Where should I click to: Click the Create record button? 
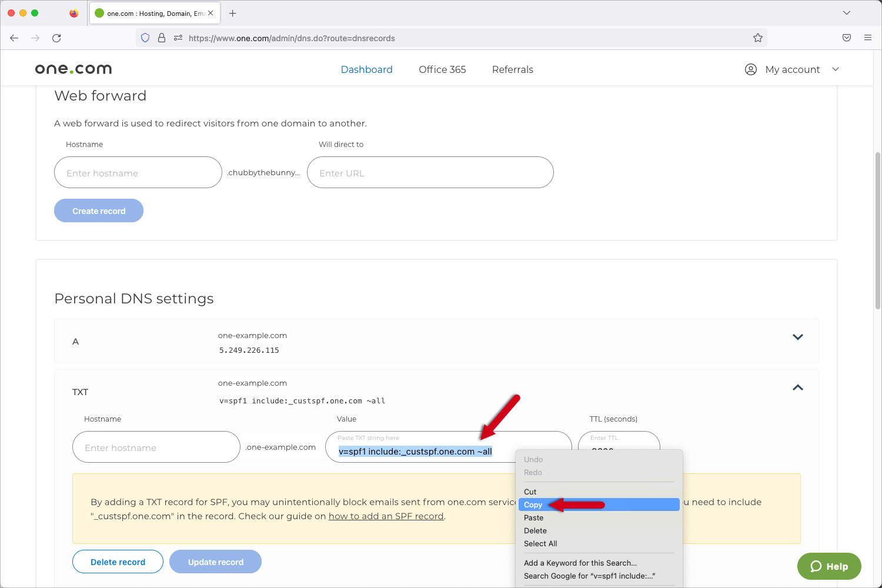[98, 210]
